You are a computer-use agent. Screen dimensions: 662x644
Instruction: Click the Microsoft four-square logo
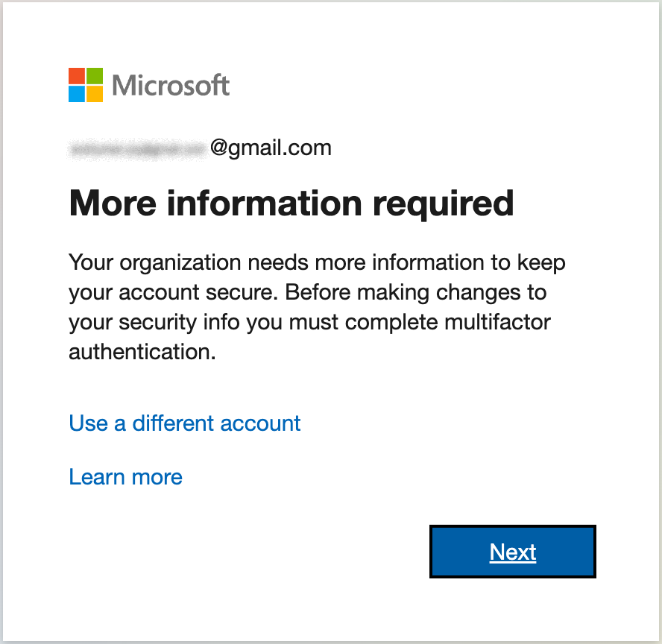85,84
